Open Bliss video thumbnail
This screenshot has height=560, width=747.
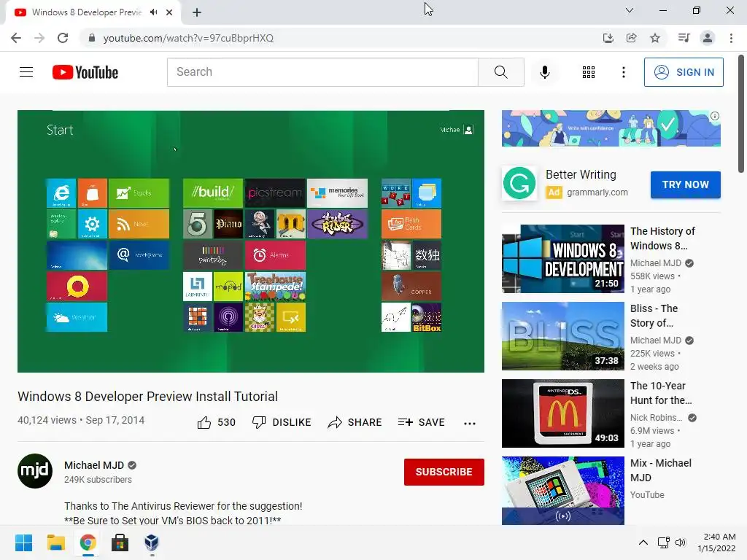click(x=562, y=336)
